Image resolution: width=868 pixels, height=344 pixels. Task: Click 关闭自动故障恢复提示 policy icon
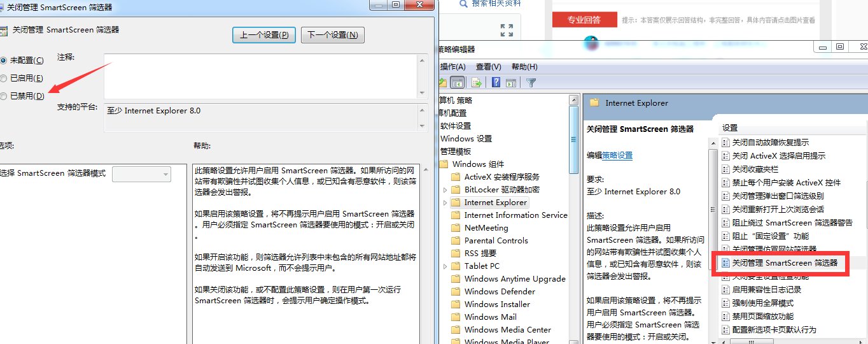coord(726,142)
